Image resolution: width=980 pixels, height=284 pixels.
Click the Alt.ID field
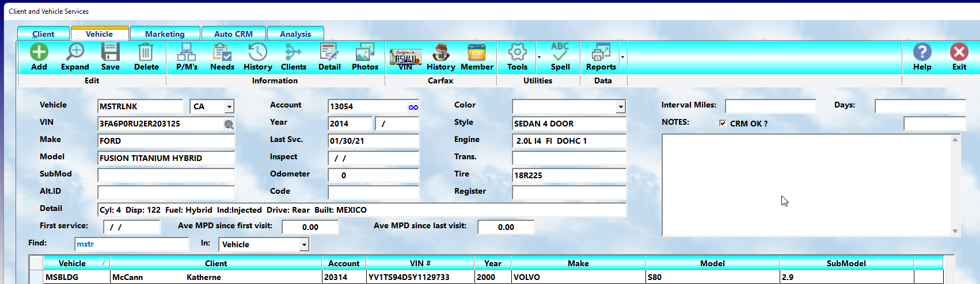pos(166,193)
